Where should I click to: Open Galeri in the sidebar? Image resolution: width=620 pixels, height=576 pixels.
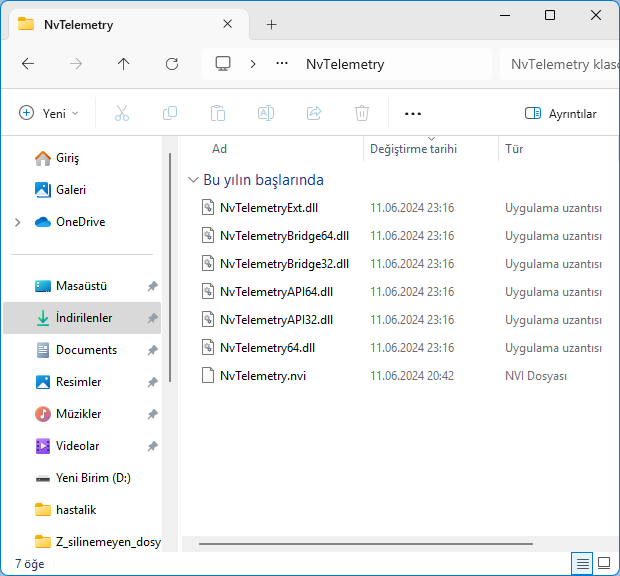(71, 190)
